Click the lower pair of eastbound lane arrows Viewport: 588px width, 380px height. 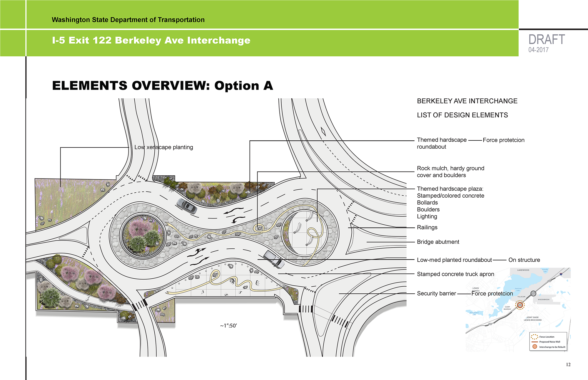pos(198,256)
